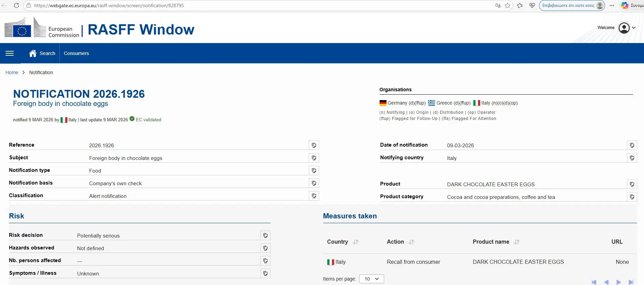Copy the Product category value

pos(632,197)
